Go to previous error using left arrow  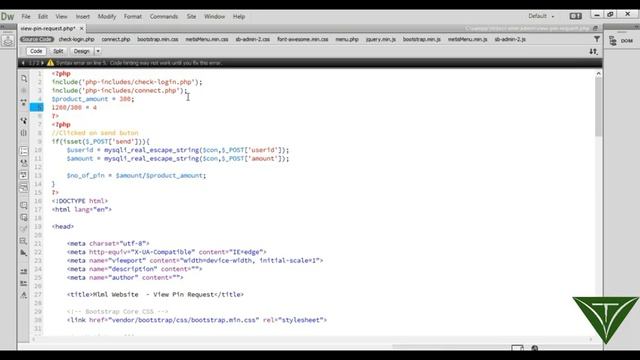coord(23,63)
